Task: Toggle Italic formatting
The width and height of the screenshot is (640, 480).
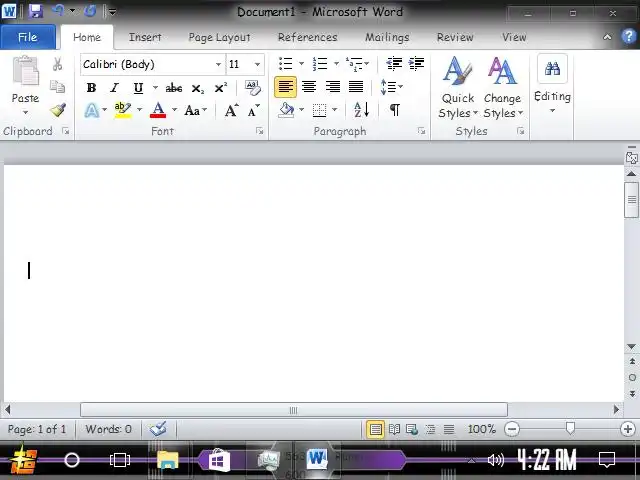Action: [115, 88]
